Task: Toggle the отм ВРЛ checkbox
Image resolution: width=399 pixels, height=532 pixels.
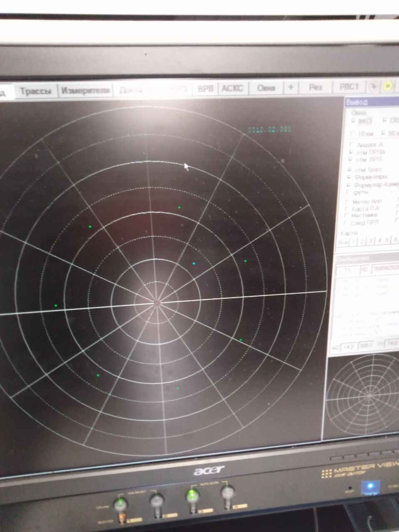Action: 351,159
